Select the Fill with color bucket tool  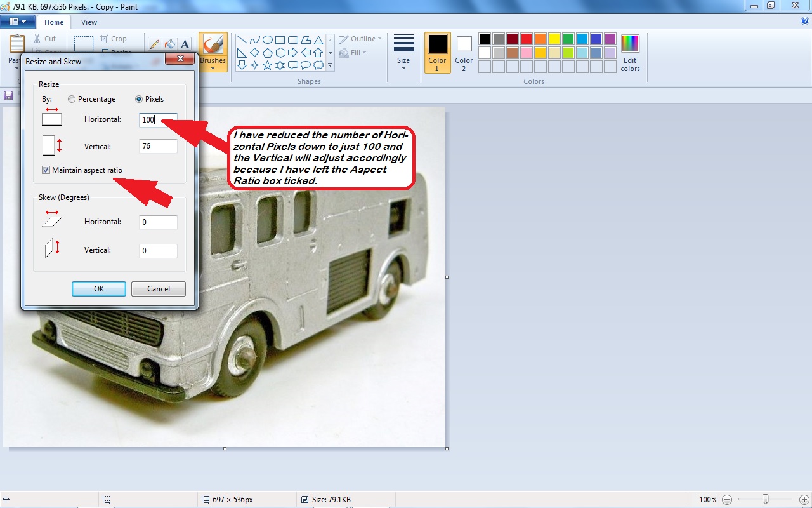pos(169,44)
